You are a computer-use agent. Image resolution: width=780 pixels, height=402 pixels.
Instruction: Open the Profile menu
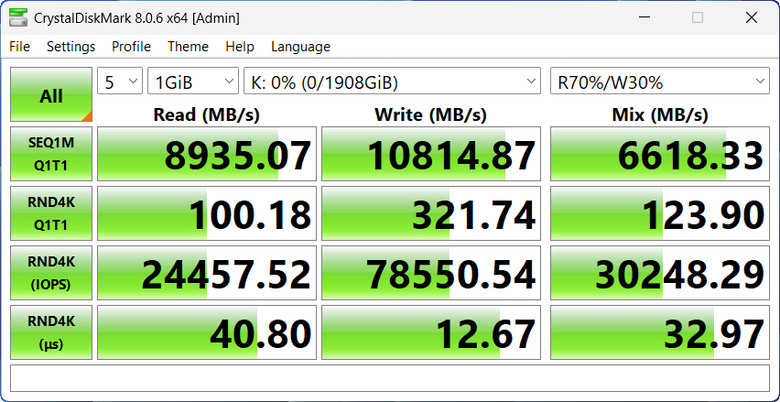click(131, 47)
